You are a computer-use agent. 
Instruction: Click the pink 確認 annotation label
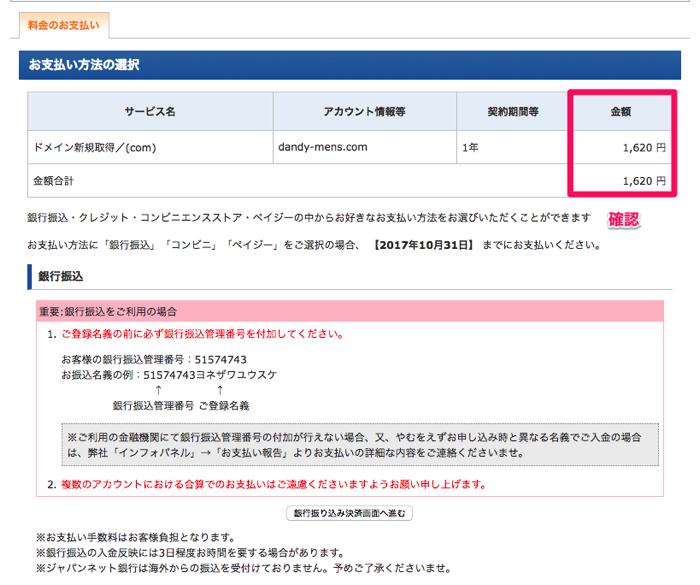tap(623, 219)
